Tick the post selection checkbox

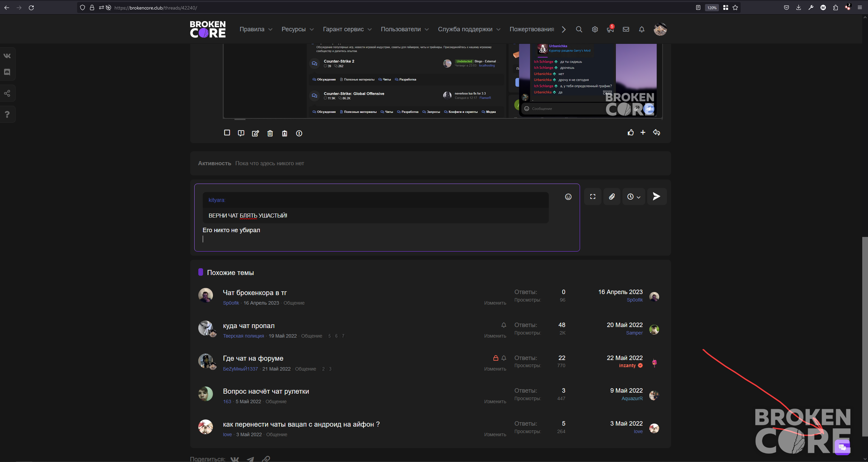227,133
